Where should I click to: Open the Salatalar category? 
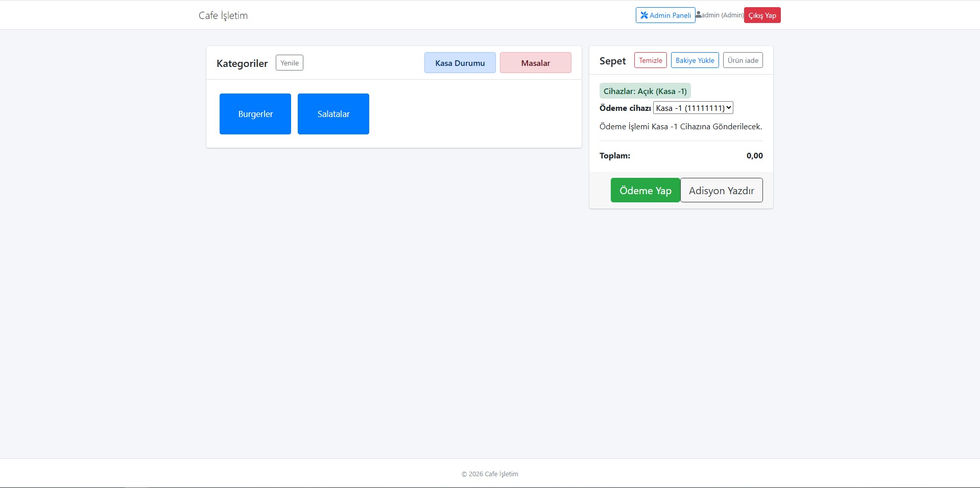point(333,114)
